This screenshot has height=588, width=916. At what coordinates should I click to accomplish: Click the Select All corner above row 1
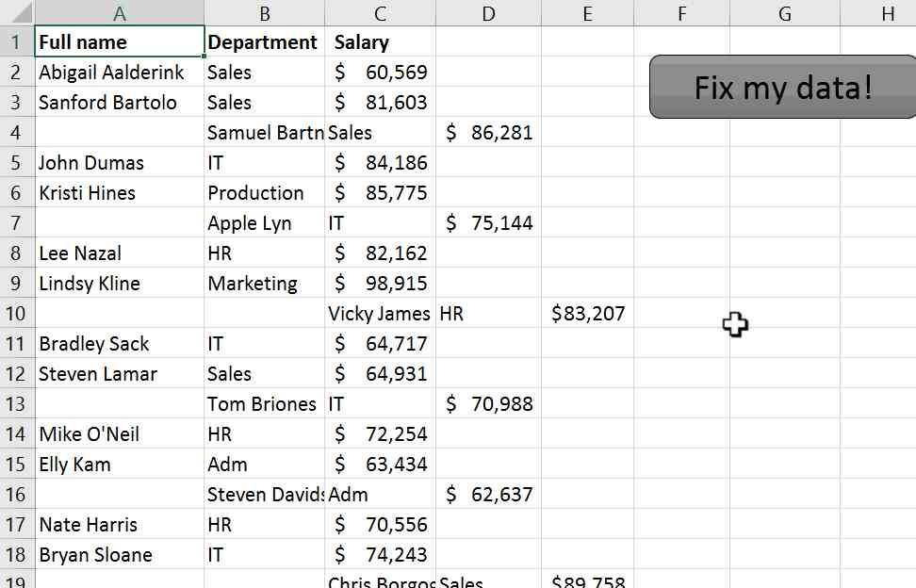click(13, 13)
